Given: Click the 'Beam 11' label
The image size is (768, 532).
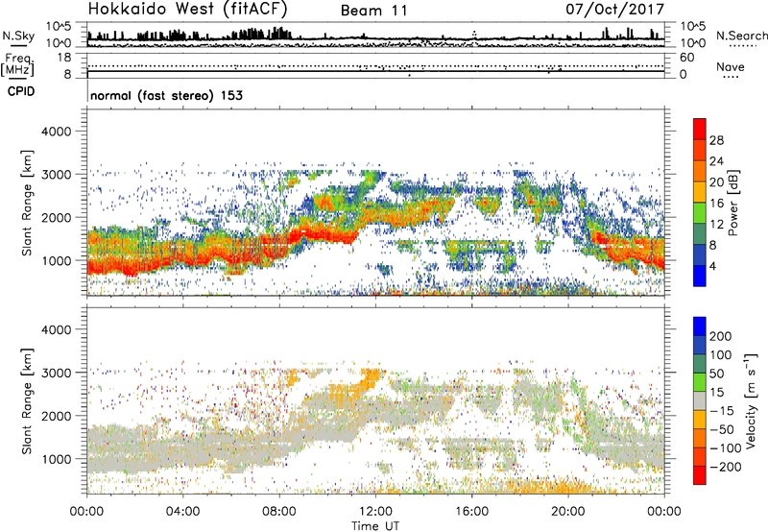Looking at the screenshot, I should coord(374,11).
